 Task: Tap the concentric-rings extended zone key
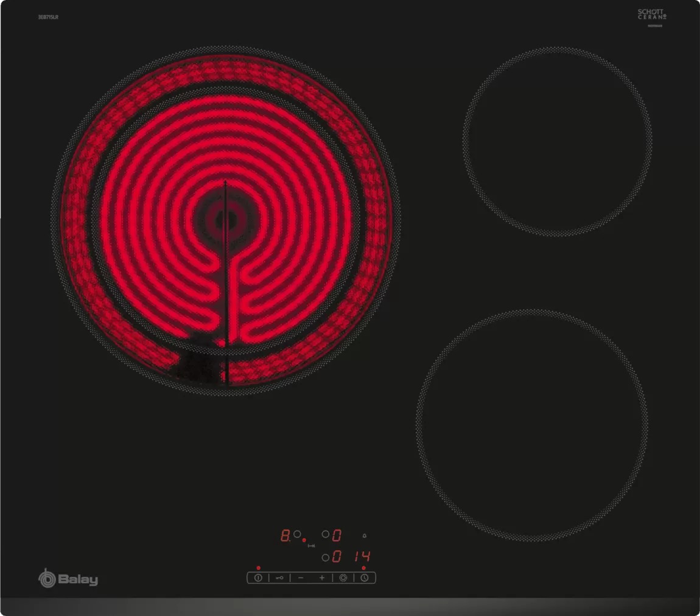tap(343, 578)
